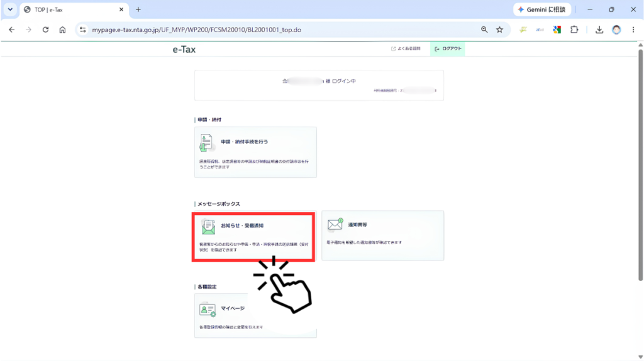Click the scrollbar down arrow

click(x=640, y=357)
